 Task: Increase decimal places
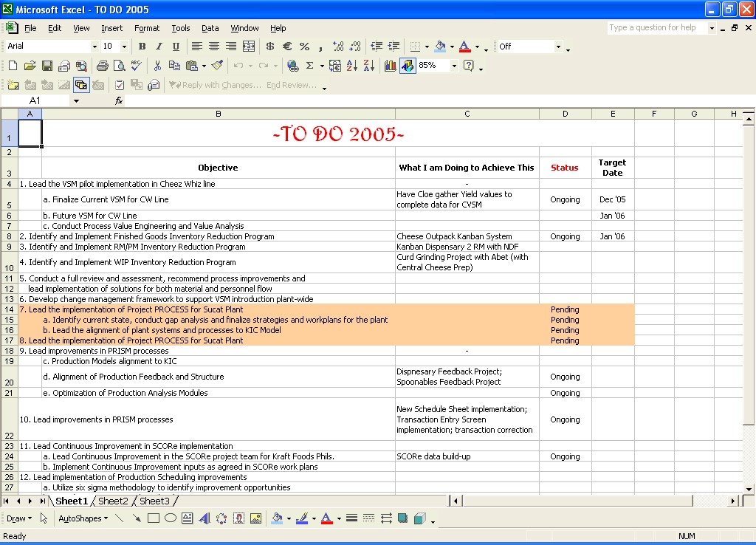point(338,47)
